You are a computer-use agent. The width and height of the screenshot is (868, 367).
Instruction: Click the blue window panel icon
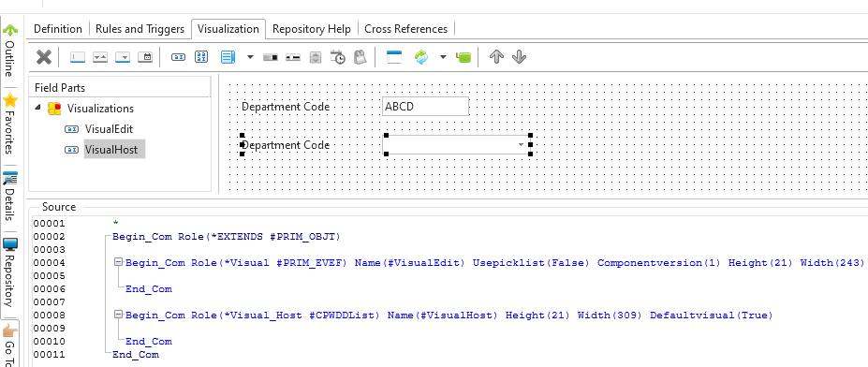(393, 57)
